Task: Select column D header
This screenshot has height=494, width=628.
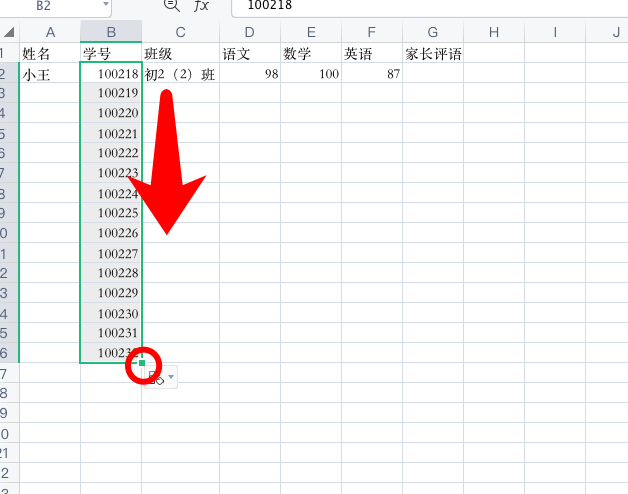Action: (250, 32)
